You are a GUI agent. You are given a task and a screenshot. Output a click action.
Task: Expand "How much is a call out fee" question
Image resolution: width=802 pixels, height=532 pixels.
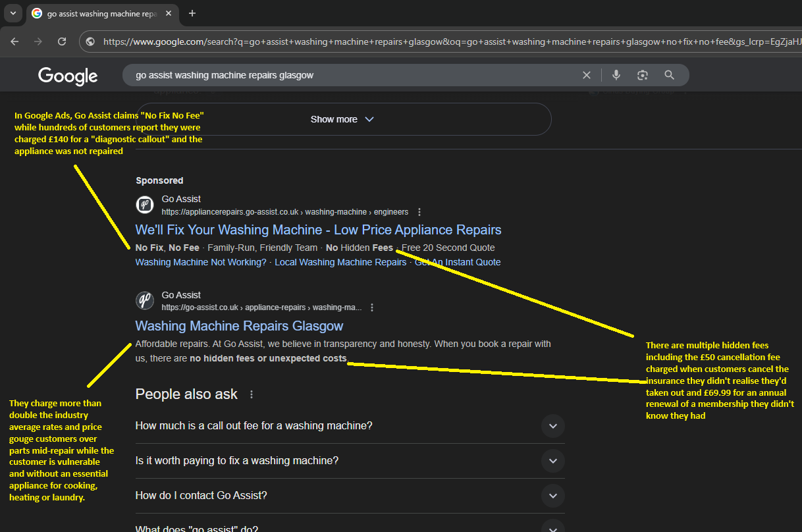[552, 426]
